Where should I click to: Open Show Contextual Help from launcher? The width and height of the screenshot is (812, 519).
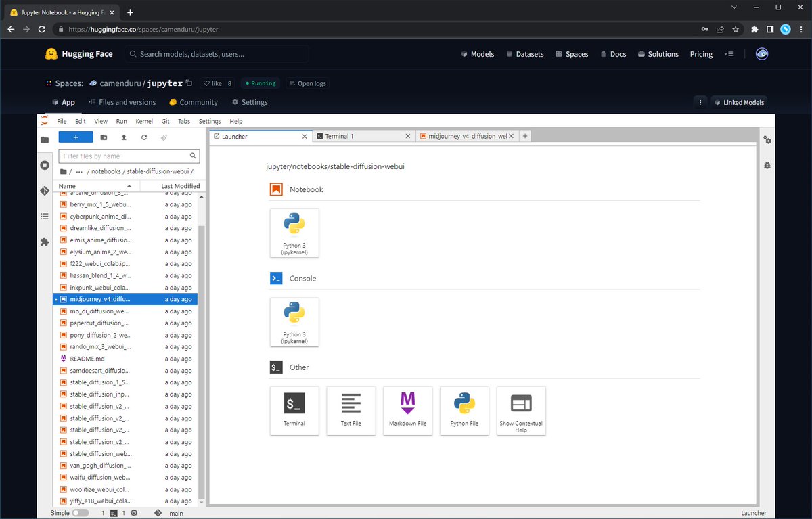click(x=521, y=411)
